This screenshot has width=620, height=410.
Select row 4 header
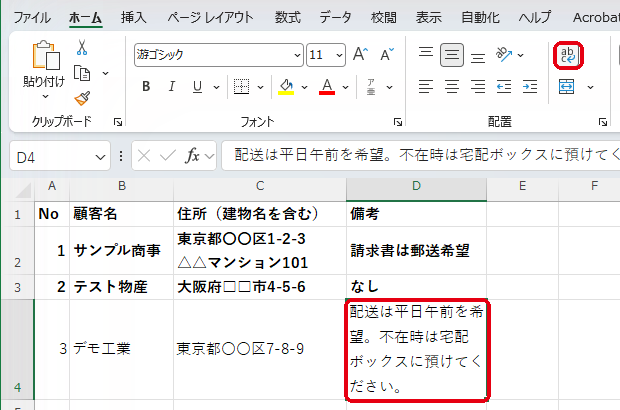coord(17,350)
